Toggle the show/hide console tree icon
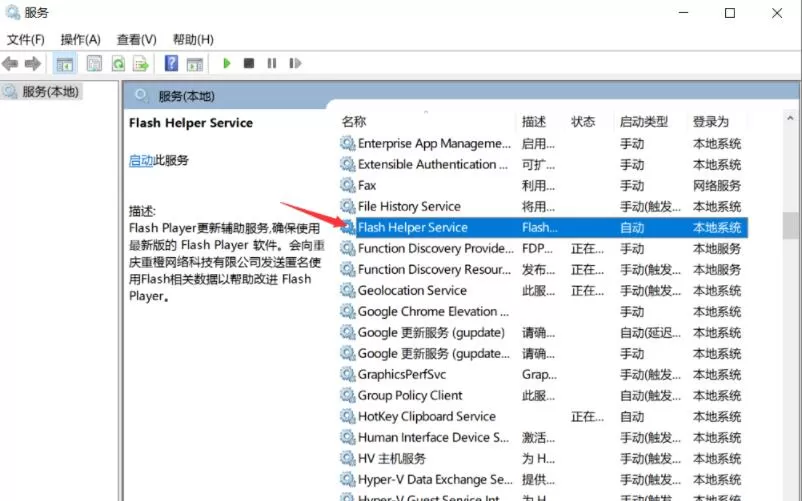Screen dimensions: 802x501 (64, 64)
